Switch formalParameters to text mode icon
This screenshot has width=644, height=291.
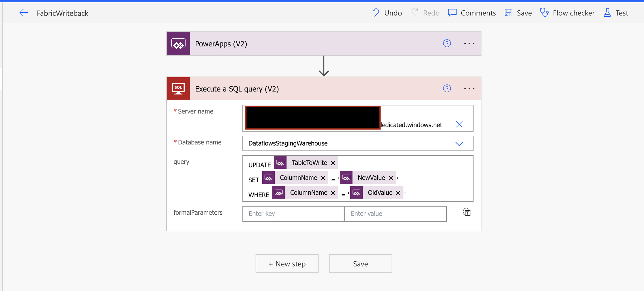tap(467, 213)
